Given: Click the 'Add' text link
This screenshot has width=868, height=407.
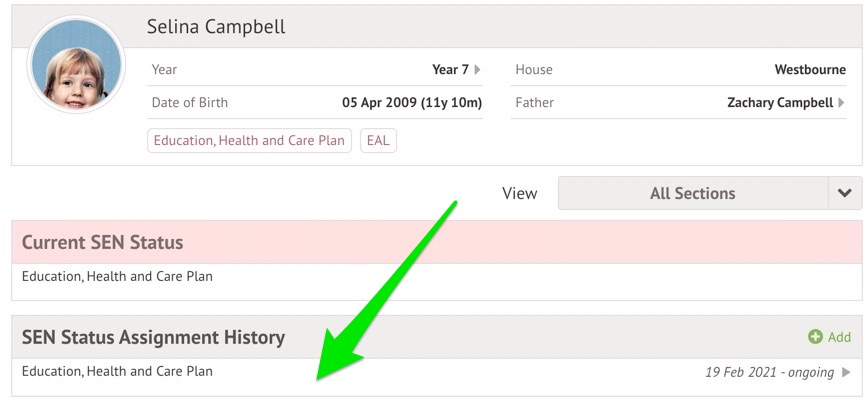Looking at the screenshot, I should (x=839, y=337).
